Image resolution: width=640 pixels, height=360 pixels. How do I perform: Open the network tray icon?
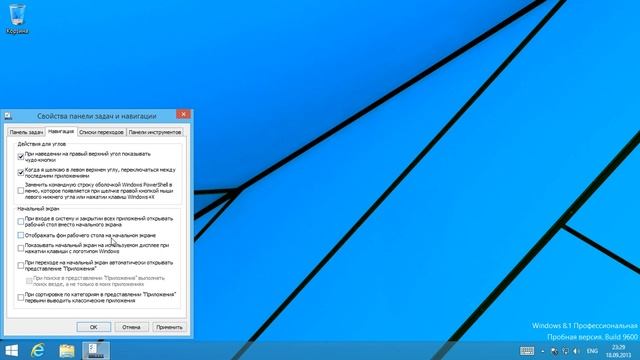tap(565, 351)
